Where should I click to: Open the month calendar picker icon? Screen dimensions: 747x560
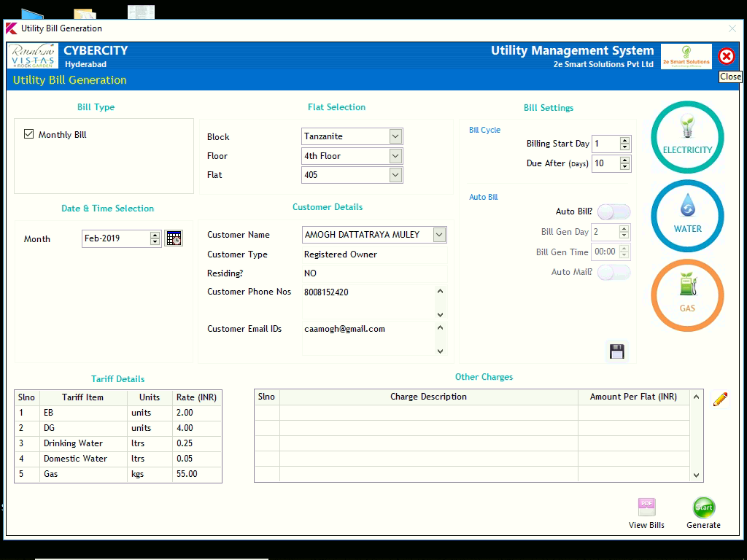pyautogui.click(x=174, y=238)
